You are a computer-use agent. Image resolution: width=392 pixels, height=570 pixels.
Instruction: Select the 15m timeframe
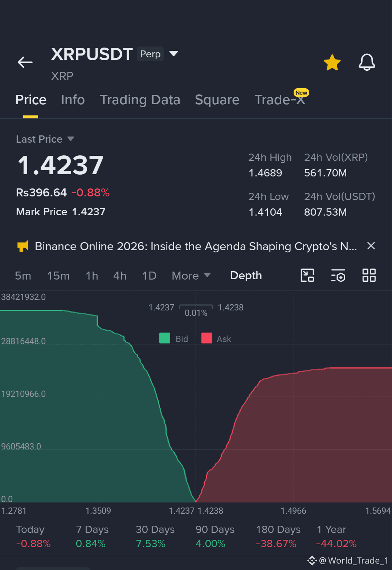pyautogui.click(x=58, y=276)
